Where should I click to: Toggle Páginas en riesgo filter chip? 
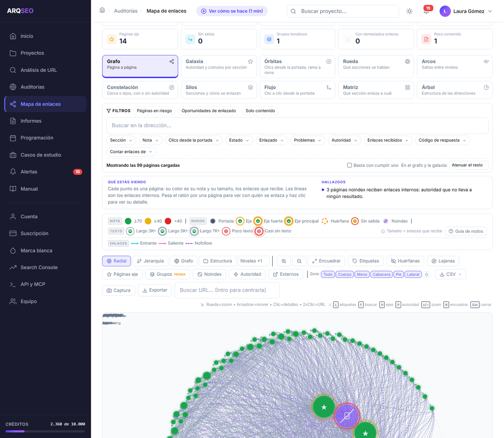pos(154,111)
